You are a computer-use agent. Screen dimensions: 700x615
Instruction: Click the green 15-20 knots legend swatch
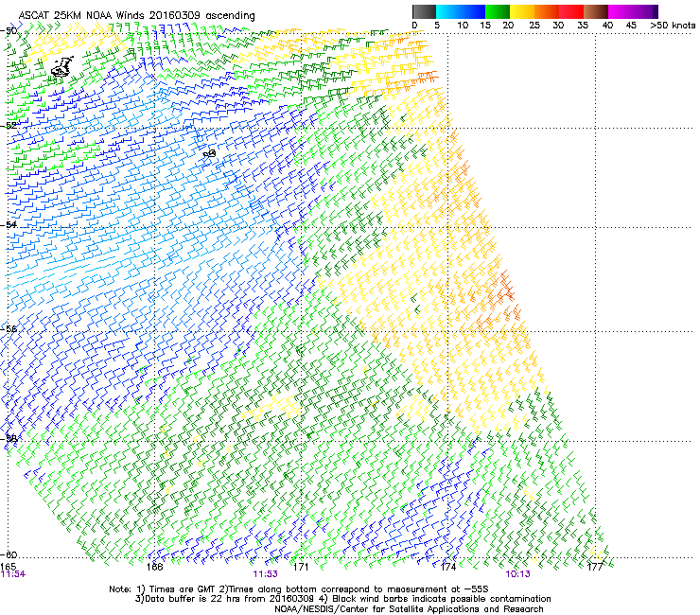pos(498,11)
